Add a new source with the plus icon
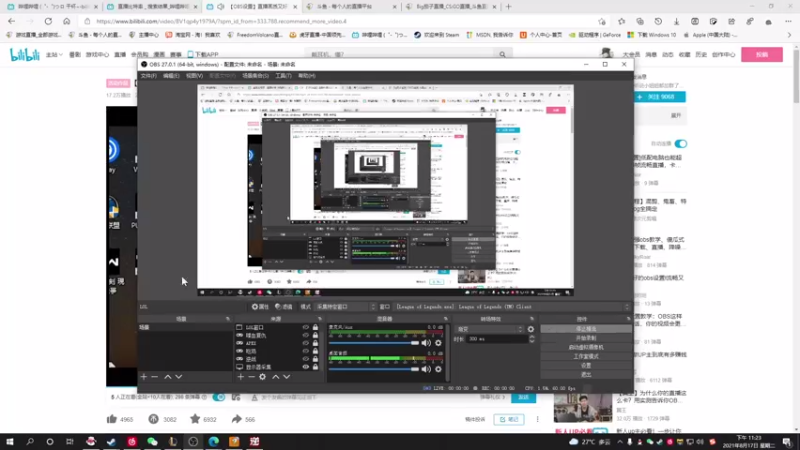This screenshot has width=800, height=450. pos(240,377)
